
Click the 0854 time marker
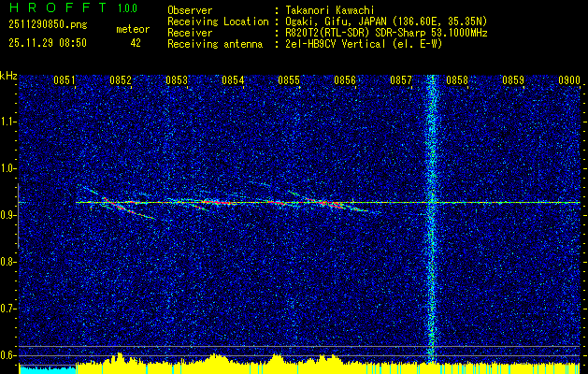[x=233, y=80]
